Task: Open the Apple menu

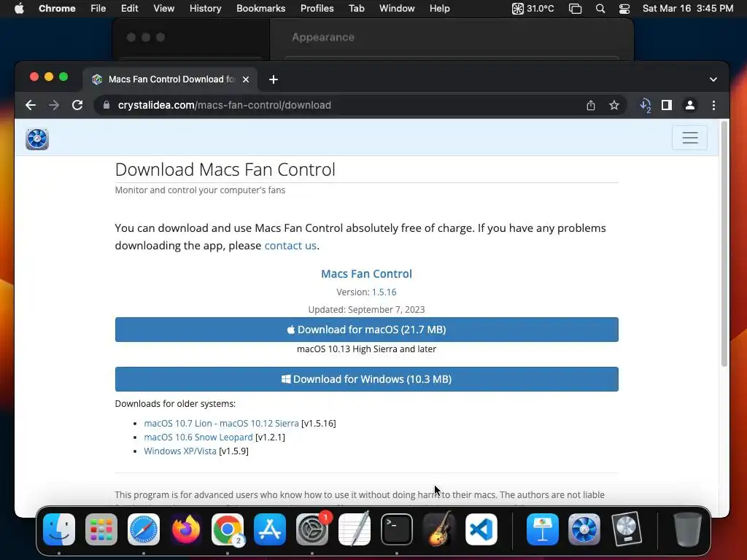Action: [19, 8]
